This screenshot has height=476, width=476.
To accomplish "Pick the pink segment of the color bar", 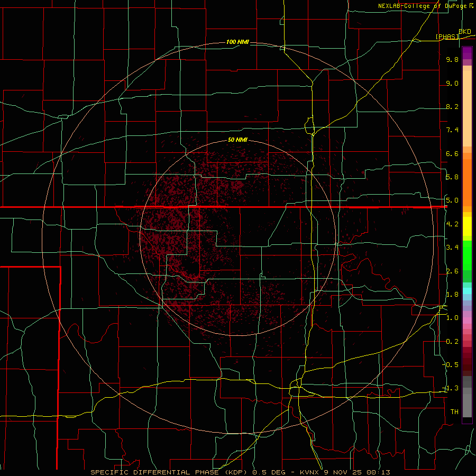I will [x=467, y=321].
